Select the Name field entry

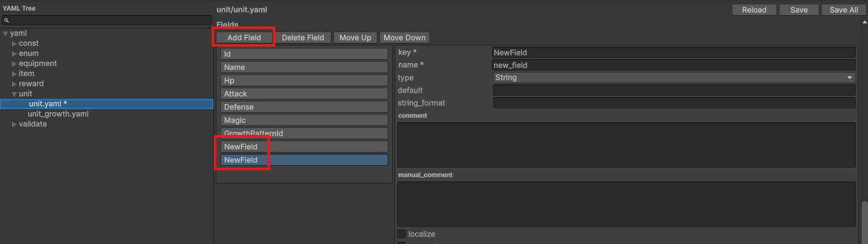pyautogui.click(x=304, y=67)
